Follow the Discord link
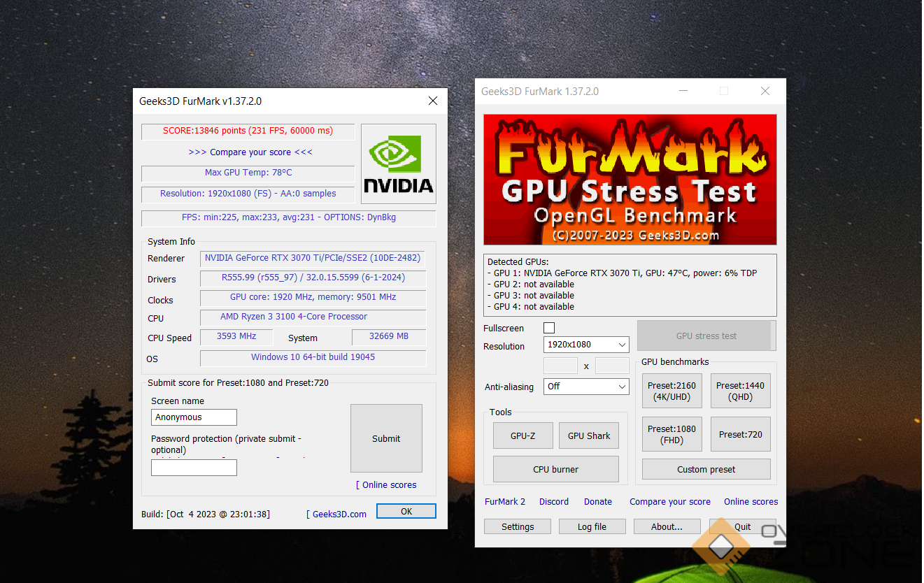This screenshot has width=924, height=583. point(554,502)
